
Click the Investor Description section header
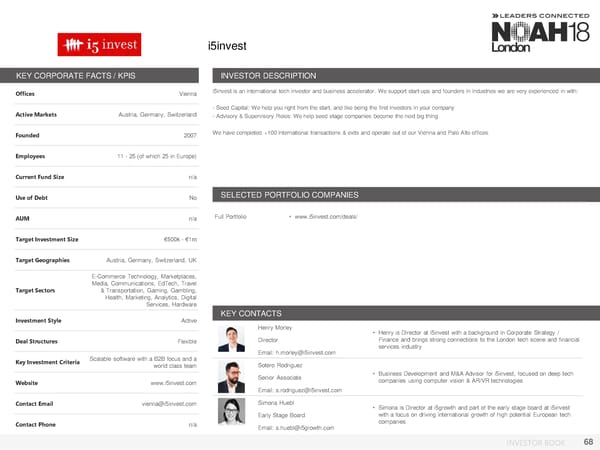click(268, 76)
